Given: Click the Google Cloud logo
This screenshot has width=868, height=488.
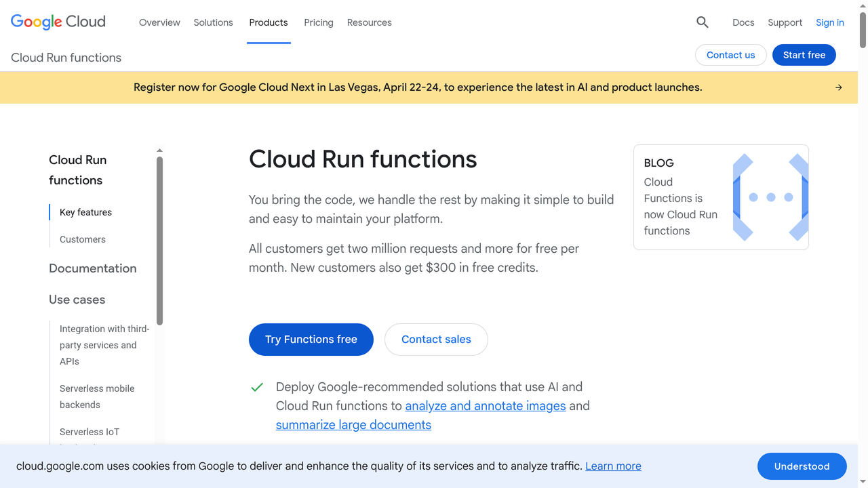Looking at the screenshot, I should (58, 21).
